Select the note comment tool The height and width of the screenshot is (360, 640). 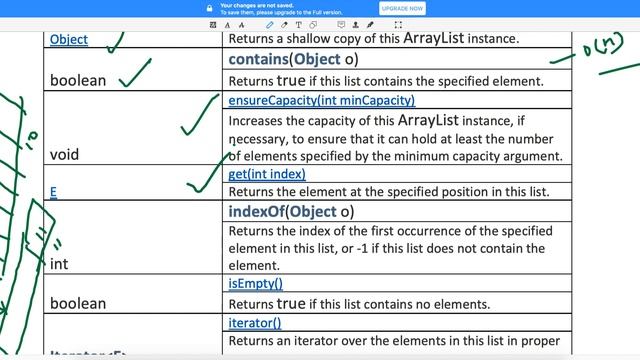pos(341,25)
